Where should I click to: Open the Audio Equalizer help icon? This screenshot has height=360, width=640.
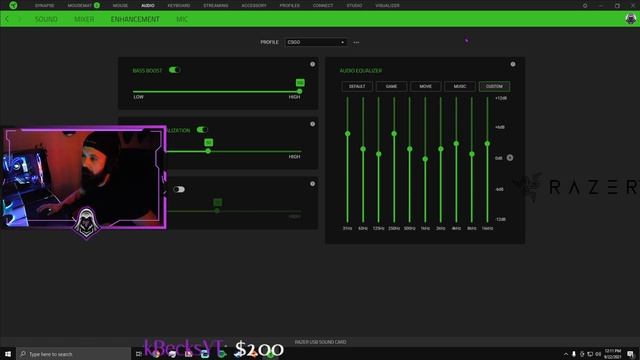513,64
